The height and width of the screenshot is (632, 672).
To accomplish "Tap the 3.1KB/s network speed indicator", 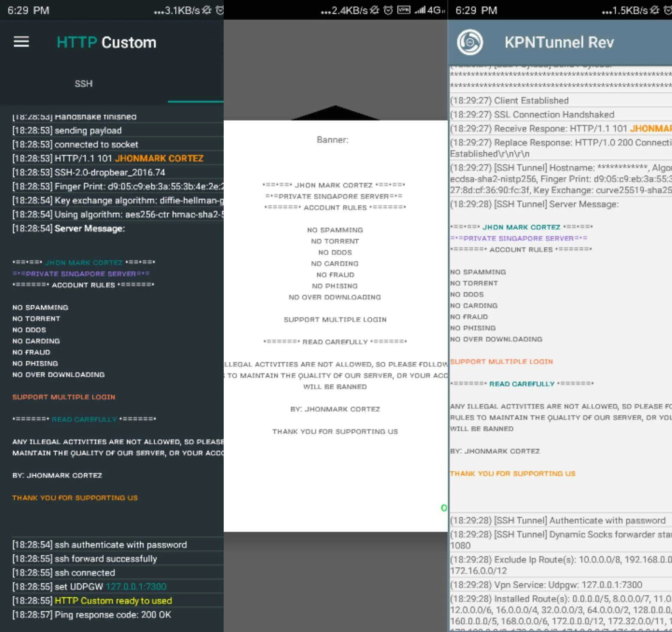I will coord(177,10).
